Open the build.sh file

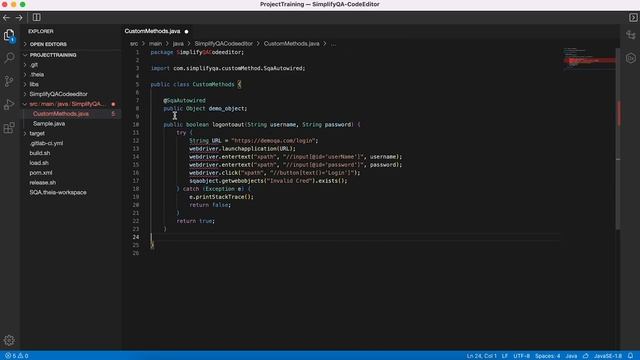(40, 153)
